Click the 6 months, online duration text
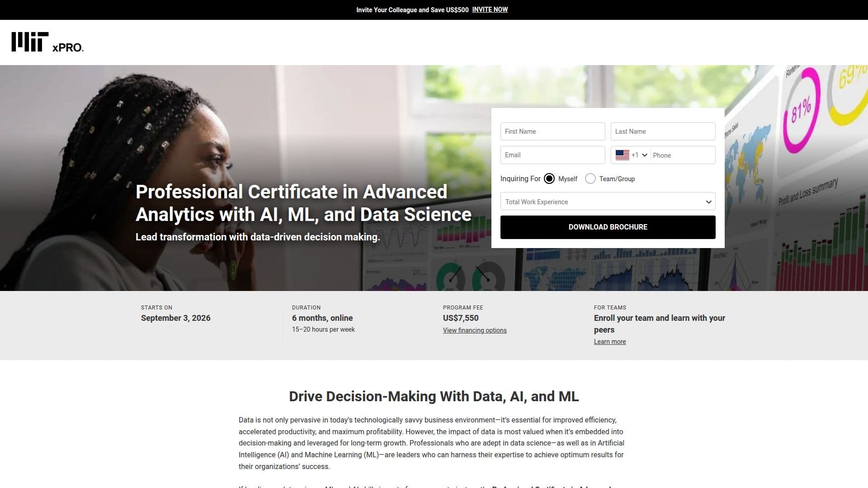This screenshot has height=488, width=868. pos(322,318)
